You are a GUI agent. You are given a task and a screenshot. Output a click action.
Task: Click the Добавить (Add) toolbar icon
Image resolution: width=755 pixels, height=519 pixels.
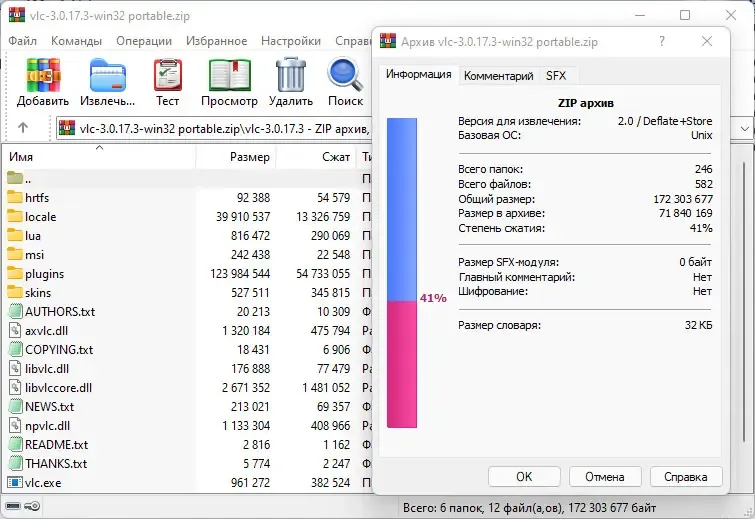(x=43, y=75)
